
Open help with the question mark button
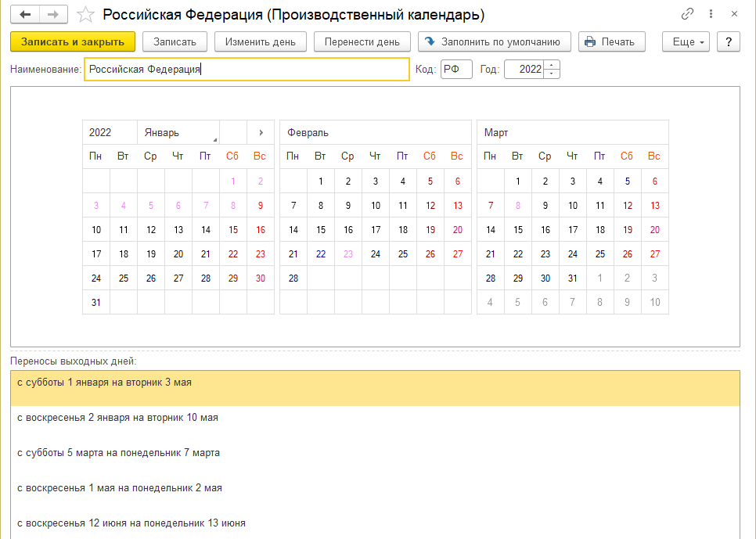click(729, 41)
